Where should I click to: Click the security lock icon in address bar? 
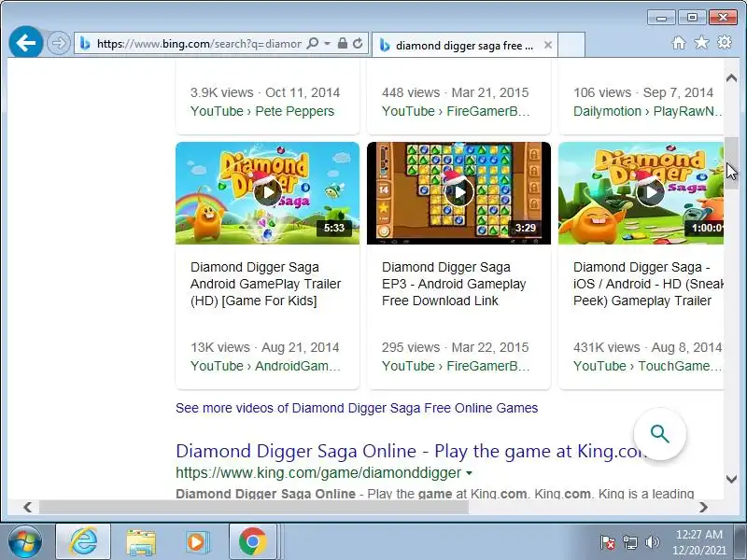coord(342,44)
